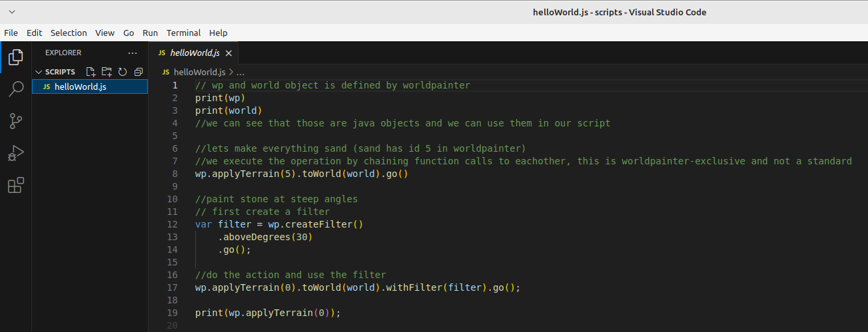Viewport: 868px width, 332px height.
Task: Create a new folder in SCRIPTS
Action: click(107, 72)
